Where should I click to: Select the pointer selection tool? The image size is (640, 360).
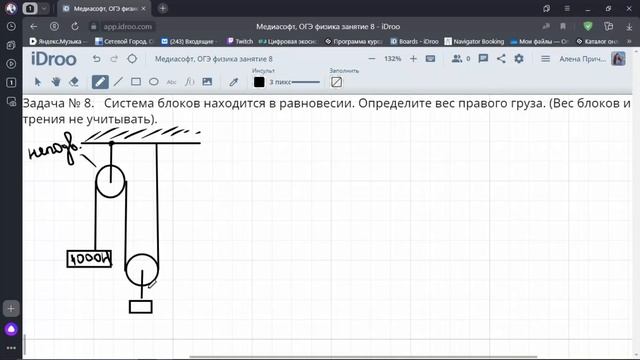[38, 82]
